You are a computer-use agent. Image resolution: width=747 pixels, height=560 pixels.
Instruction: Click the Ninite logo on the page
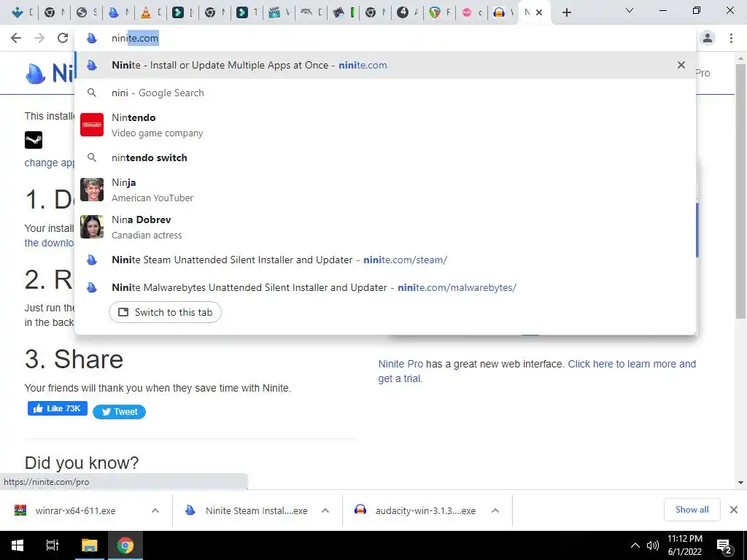(x=50, y=74)
